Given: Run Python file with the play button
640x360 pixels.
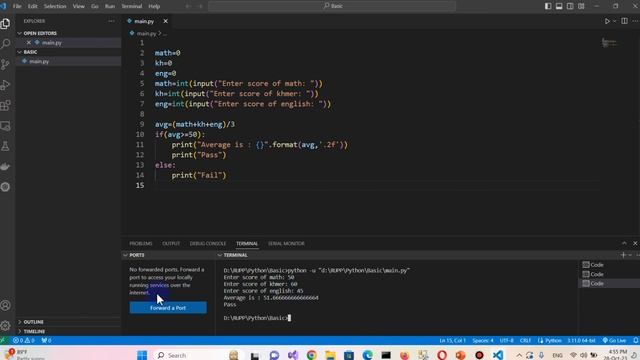Looking at the screenshot, I should [607, 21].
